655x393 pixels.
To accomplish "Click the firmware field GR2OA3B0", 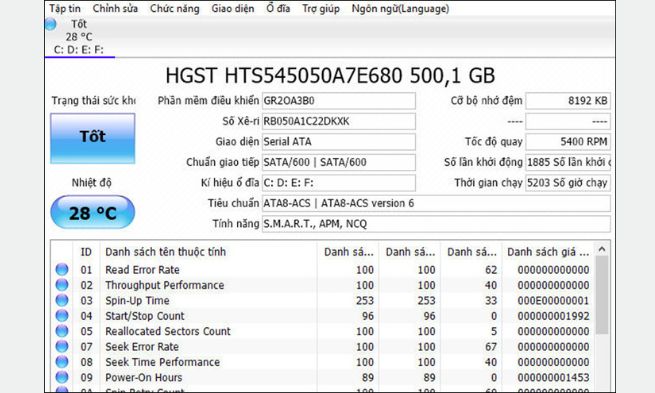I will pyautogui.click(x=339, y=101).
